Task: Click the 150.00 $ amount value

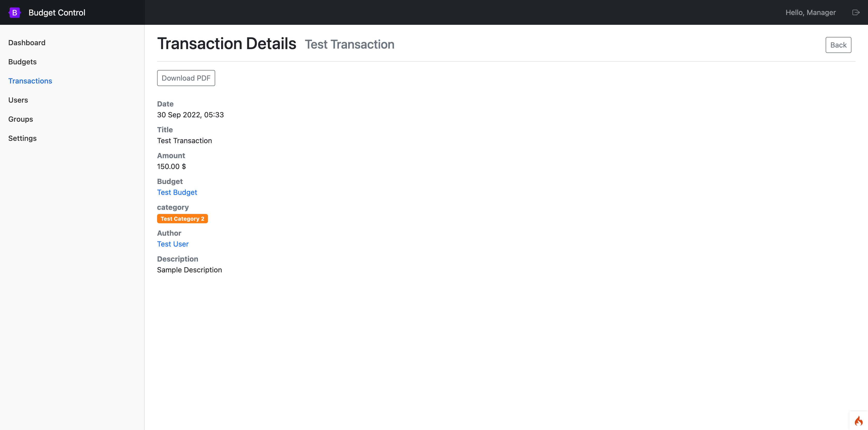Action: (171, 166)
